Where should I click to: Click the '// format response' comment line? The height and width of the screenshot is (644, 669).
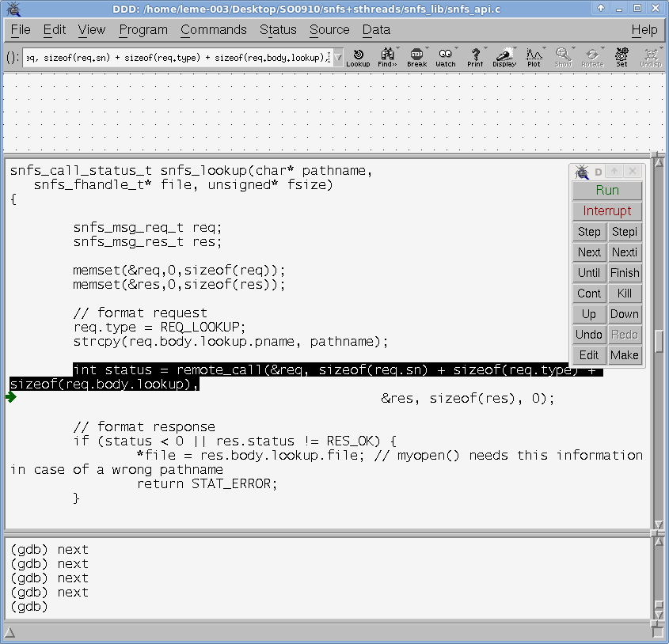tap(144, 427)
